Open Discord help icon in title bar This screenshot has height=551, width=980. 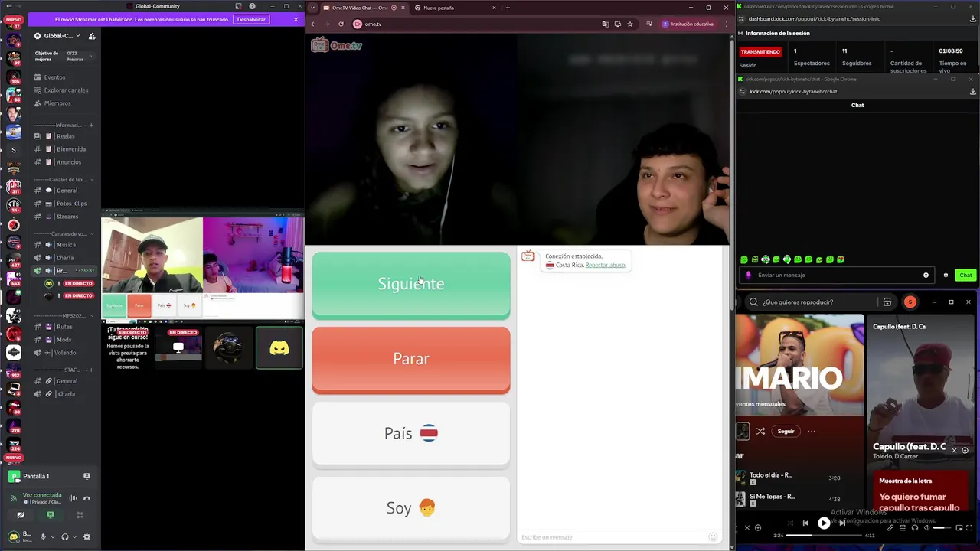coord(252,6)
